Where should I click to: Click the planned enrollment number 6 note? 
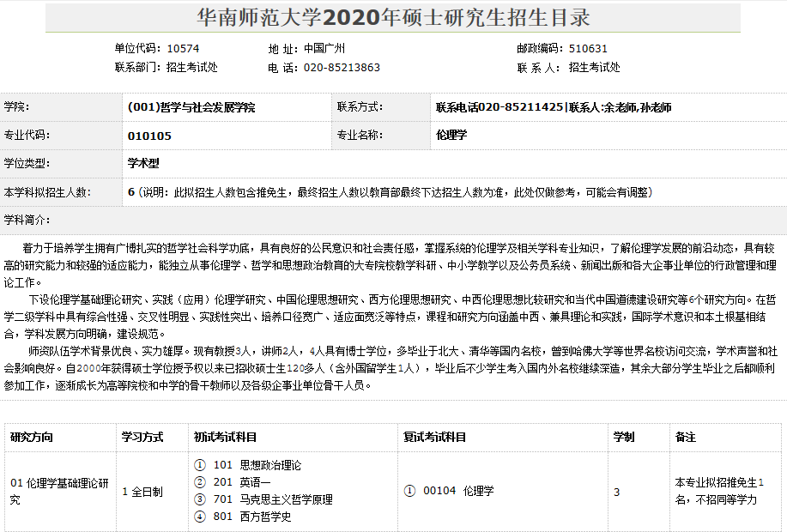click(x=390, y=192)
